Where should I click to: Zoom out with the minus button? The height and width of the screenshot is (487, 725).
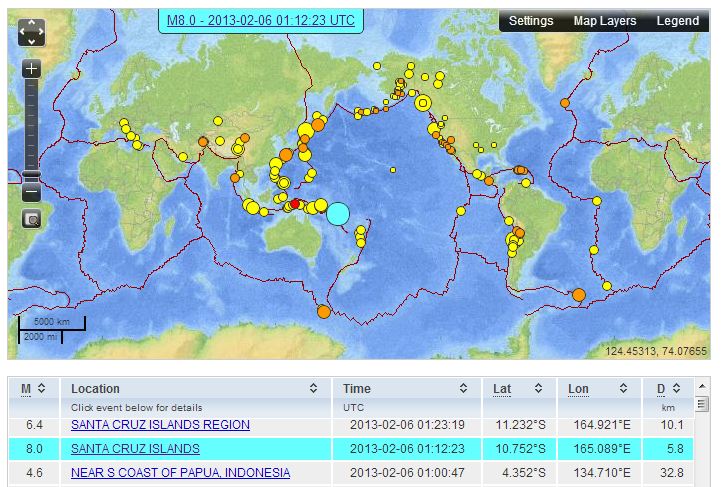pos(31,193)
